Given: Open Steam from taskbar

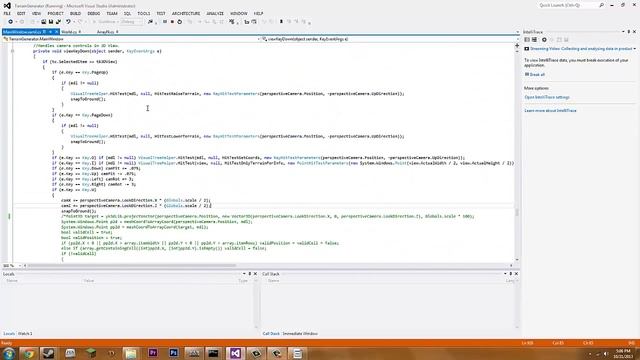Looking at the screenshot, I should point(49,353).
